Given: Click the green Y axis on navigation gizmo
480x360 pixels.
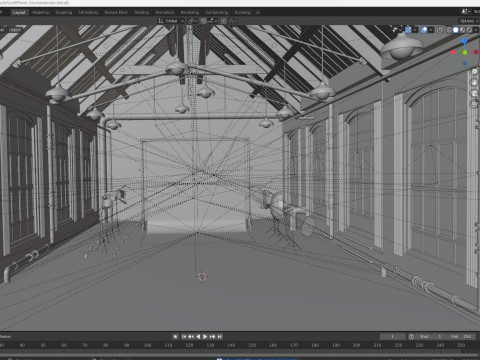Looking at the screenshot, I should coord(465,52).
